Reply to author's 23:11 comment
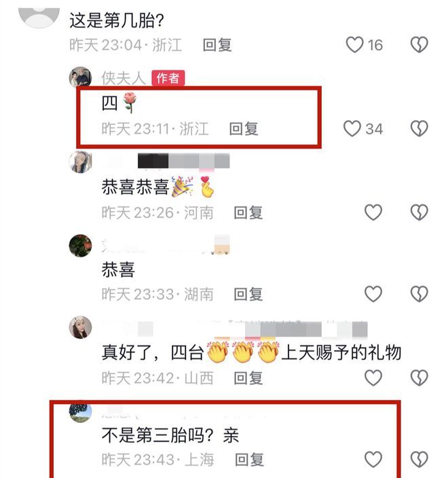This screenshot has width=448, height=478. [x=244, y=128]
